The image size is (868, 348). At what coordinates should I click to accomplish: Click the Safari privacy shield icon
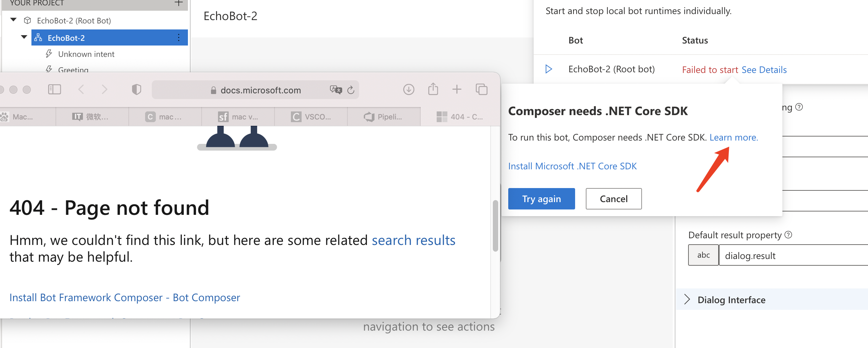coord(136,89)
